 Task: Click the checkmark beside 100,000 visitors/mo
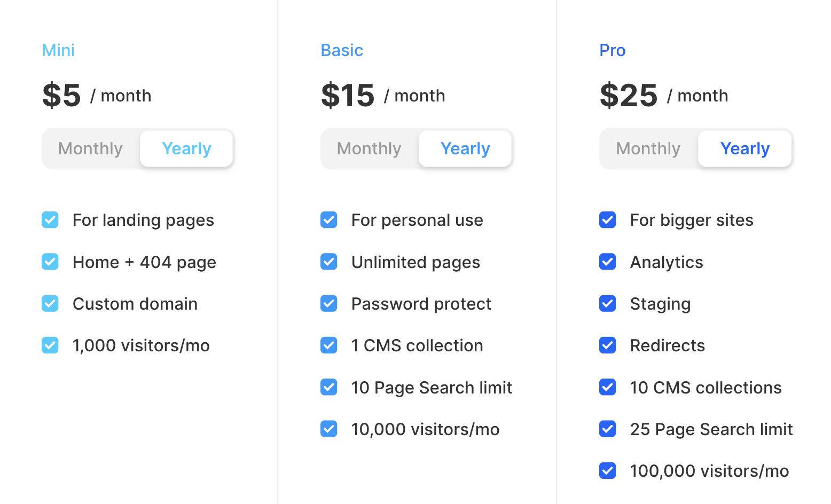tap(608, 471)
